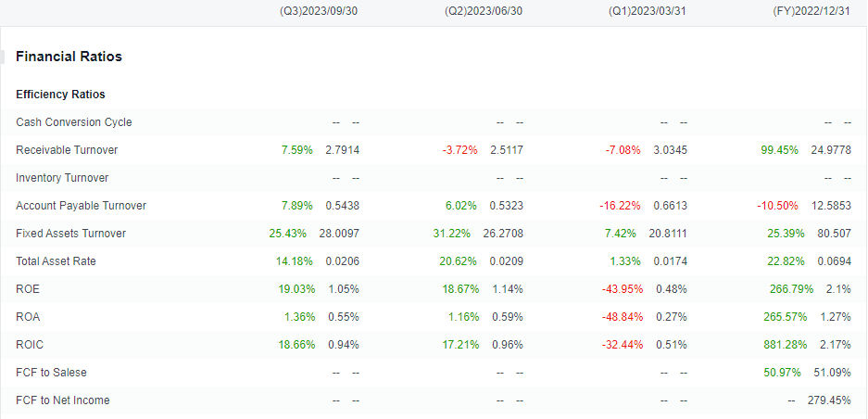
Task: Click the Cash Conversion Cycle row label
Action: coord(74,122)
